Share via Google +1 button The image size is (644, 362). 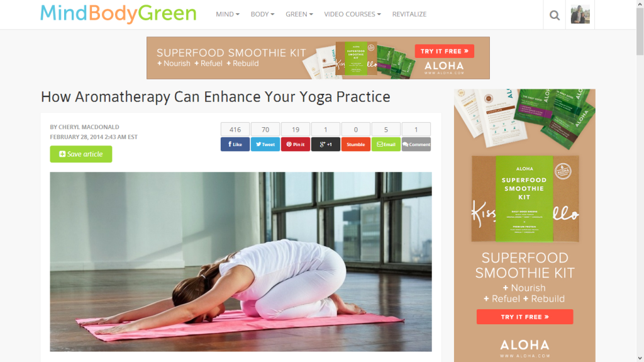tap(326, 144)
